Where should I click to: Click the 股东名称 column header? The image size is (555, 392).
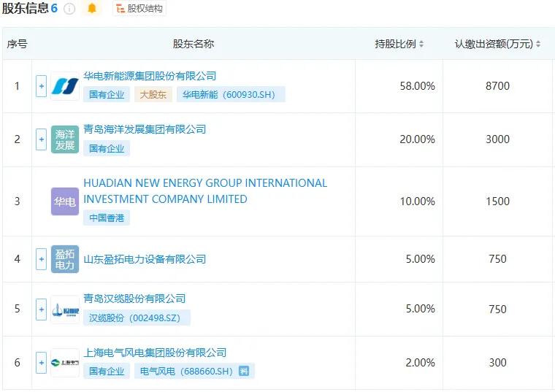[194, 44]
